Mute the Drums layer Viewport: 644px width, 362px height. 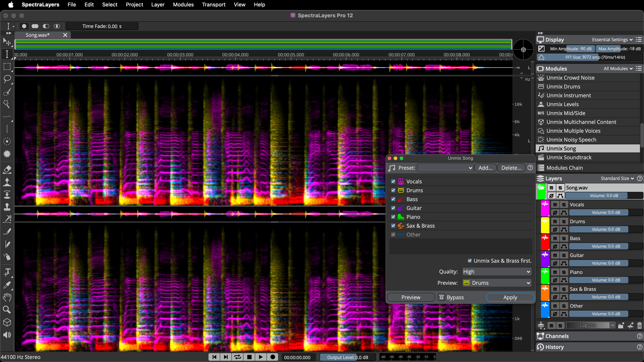tap(555, 221)
